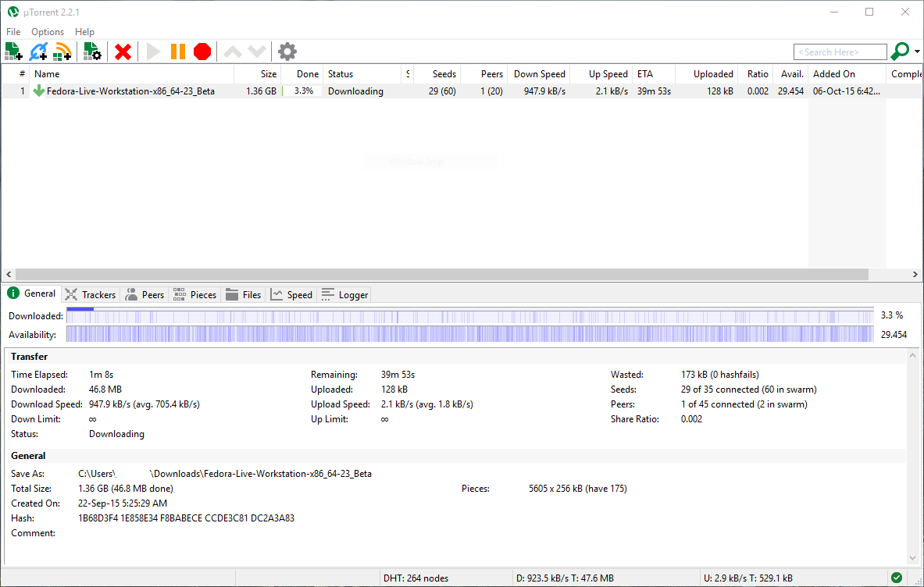The width and height of the screenshot is (924, 587).
Task: Open Preferences via the gear icon
Action: tap(287, 52)
